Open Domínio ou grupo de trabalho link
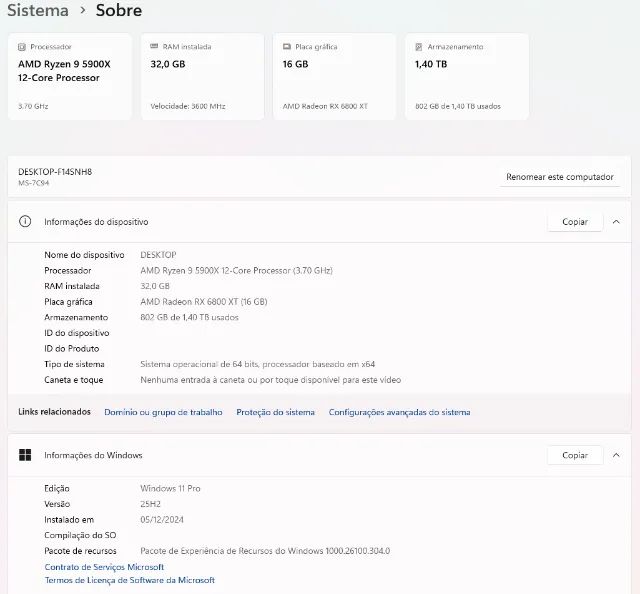This screenshot has width=640, height=594. pyautogui.click(x=163, y=412)
